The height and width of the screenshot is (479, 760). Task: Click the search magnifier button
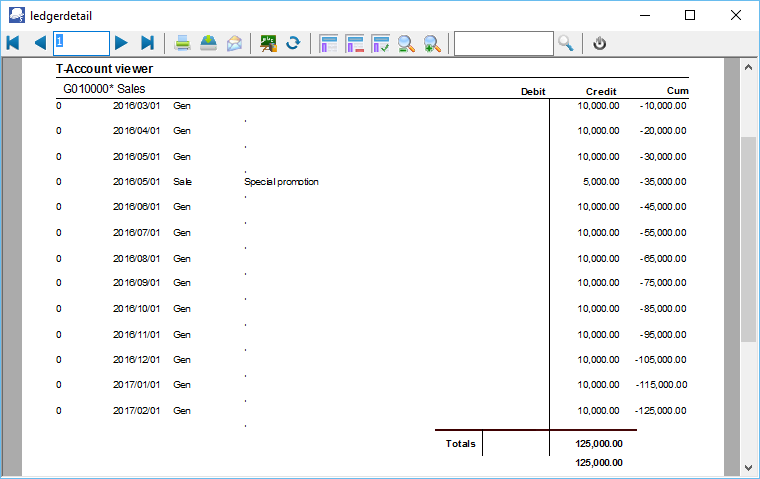(x=566, y=43)
